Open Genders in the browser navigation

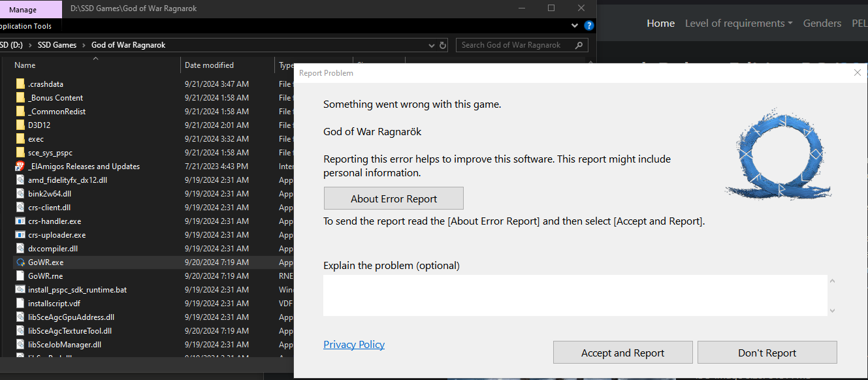(x=822, y=24)
